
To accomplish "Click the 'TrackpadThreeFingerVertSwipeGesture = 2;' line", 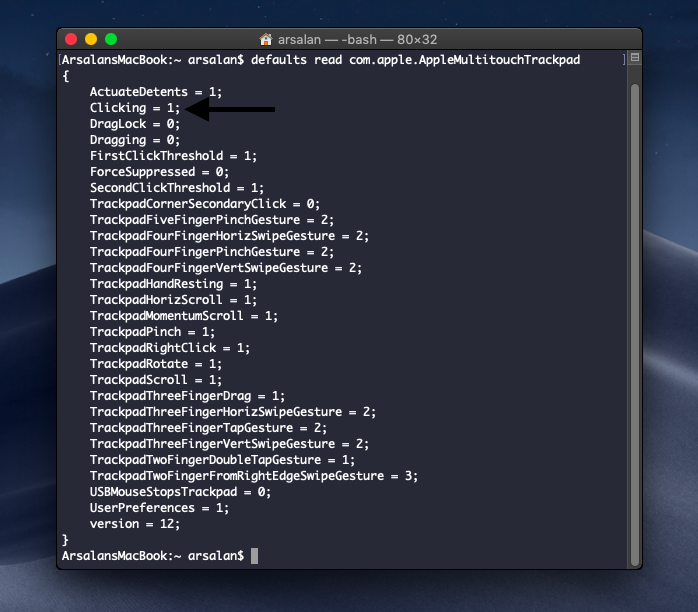I will 229,444.
